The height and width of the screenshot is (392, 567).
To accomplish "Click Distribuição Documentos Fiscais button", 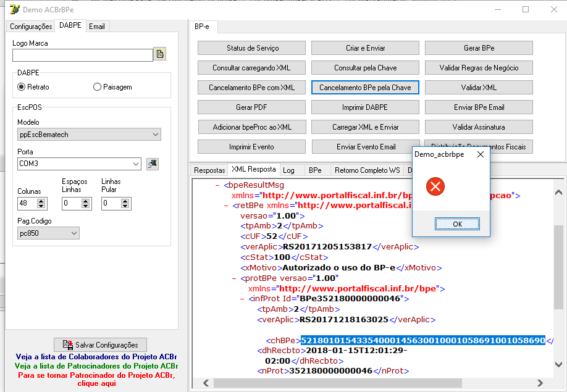I will (x=511, y=147).
